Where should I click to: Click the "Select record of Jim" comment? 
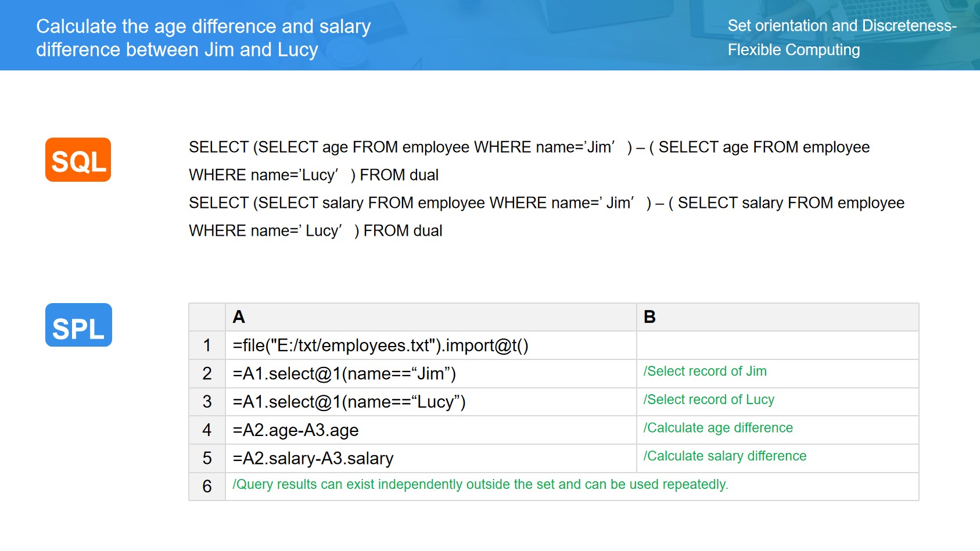click(705, 372)
